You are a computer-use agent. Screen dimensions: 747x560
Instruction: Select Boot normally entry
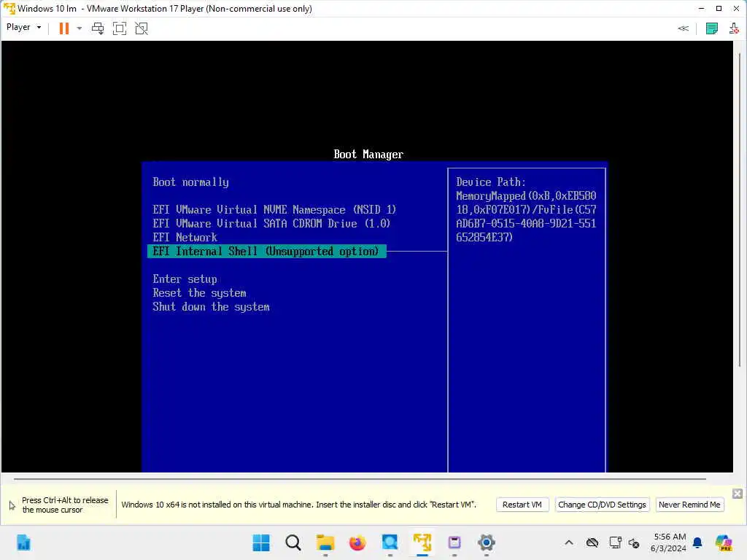point(190,182)
